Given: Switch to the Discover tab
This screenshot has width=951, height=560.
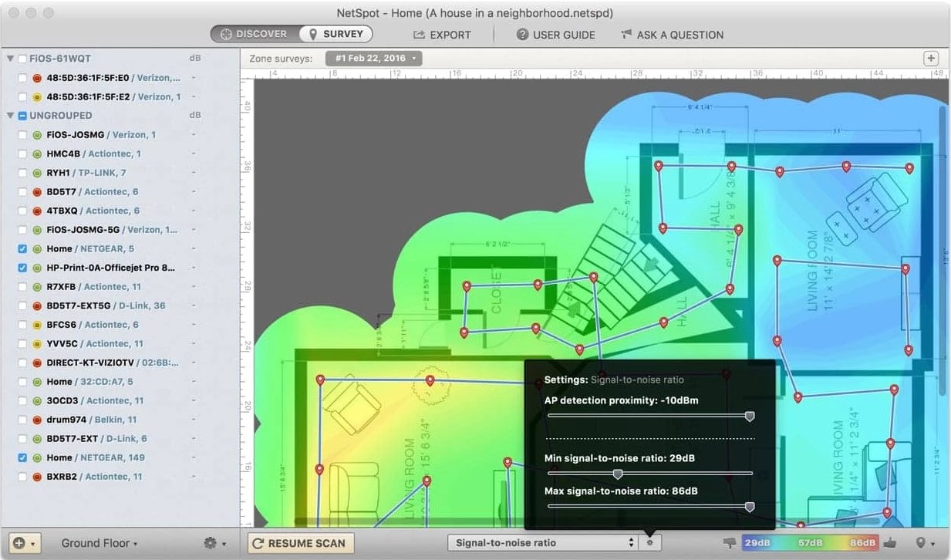Looking at the screenshot, I should (254, 34).
